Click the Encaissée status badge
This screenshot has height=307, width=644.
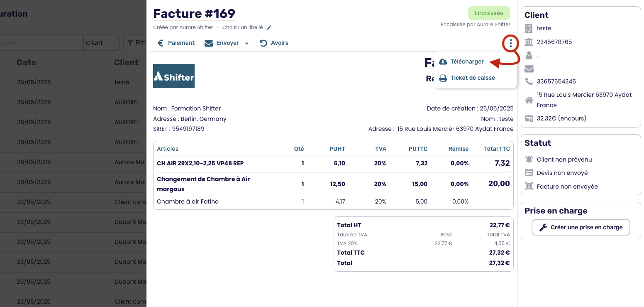pyautogui.click(x=489, y=13)
